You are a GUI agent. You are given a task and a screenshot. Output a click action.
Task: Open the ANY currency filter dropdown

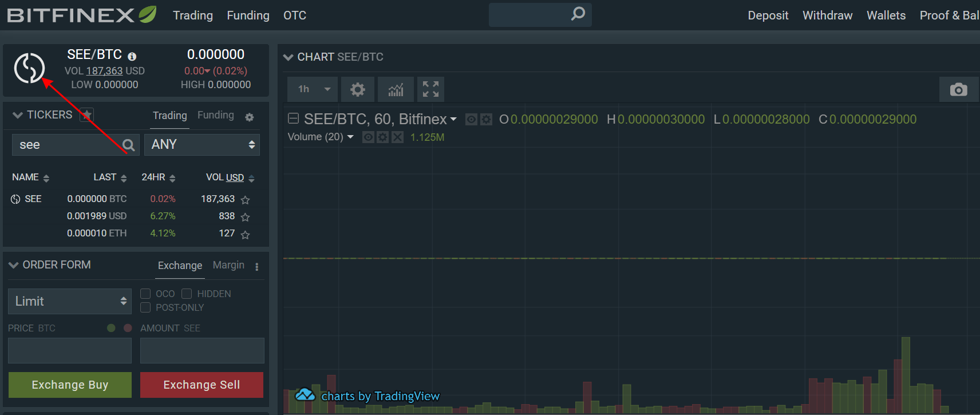[202, 145]
